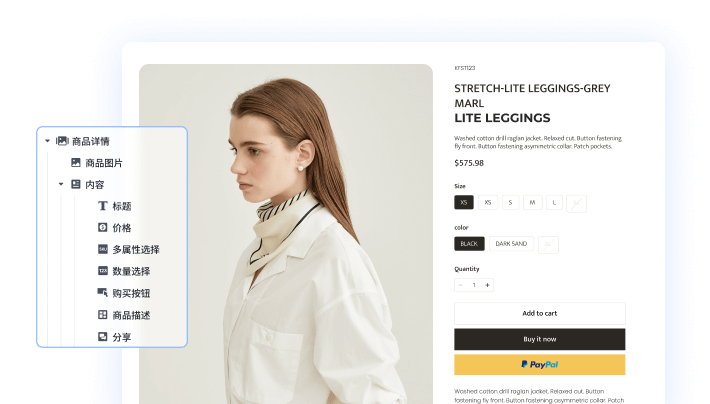Click the 价格 dollar icon
710x404 pixels.
point(103,227)
